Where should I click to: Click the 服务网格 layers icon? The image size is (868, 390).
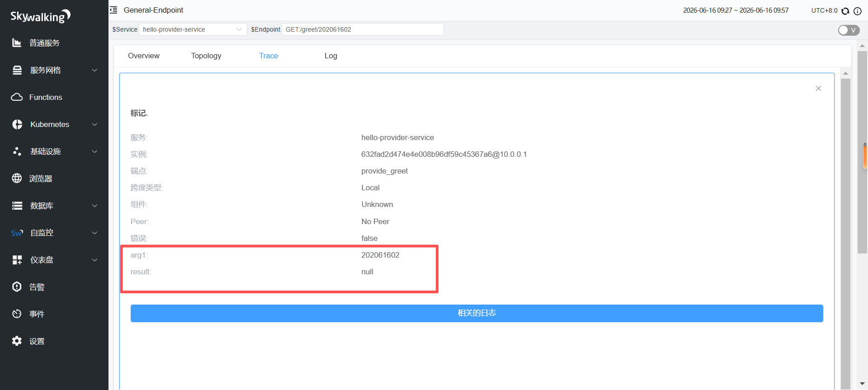17,70
